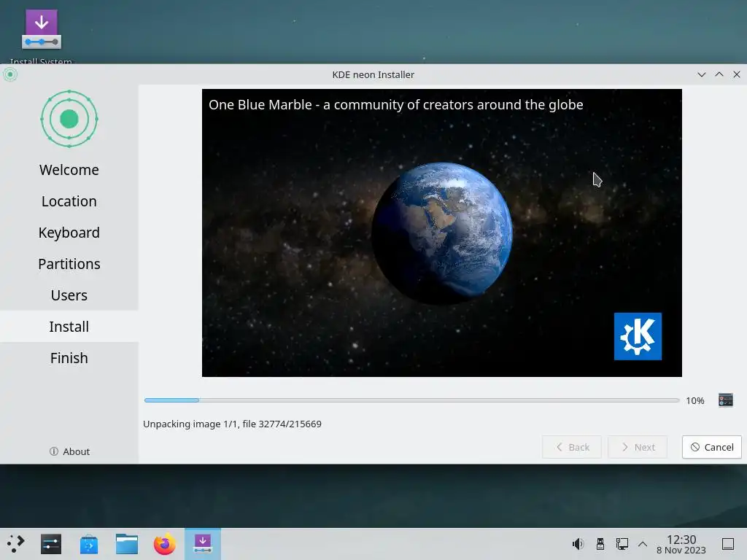Click the 10% progress label
Image resolution: width=747 pixels, height=560 pixels.
(695, 400)
